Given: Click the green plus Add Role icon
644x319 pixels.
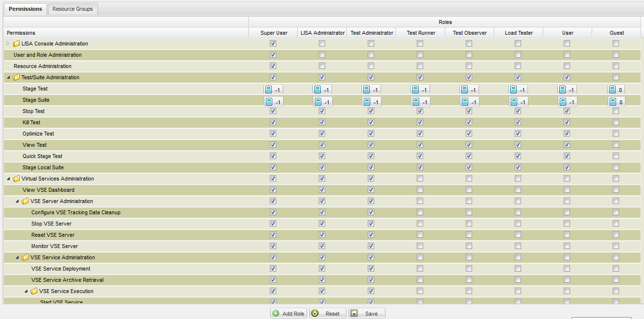Looking at the screenshot, I should [276, 314].
